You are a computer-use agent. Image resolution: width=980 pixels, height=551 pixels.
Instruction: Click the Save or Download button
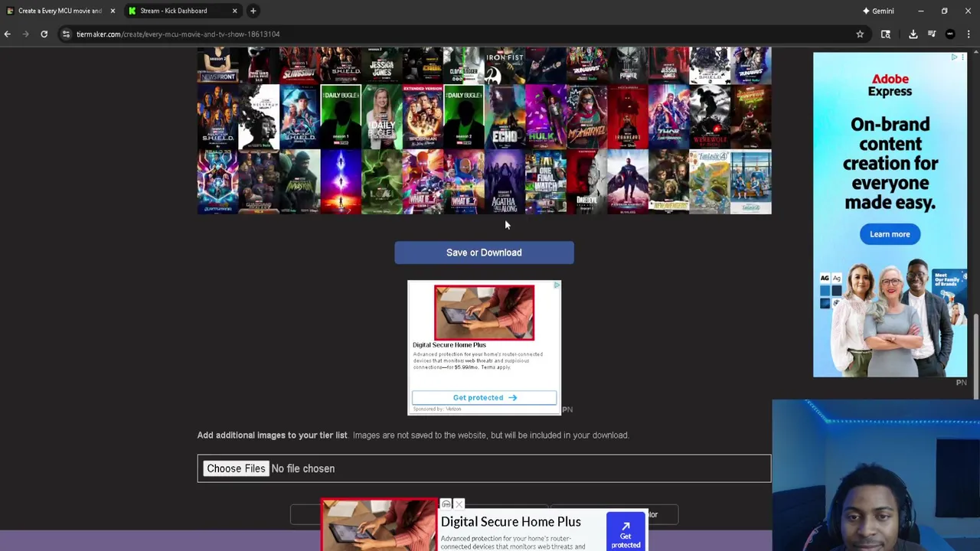(484, 253)
